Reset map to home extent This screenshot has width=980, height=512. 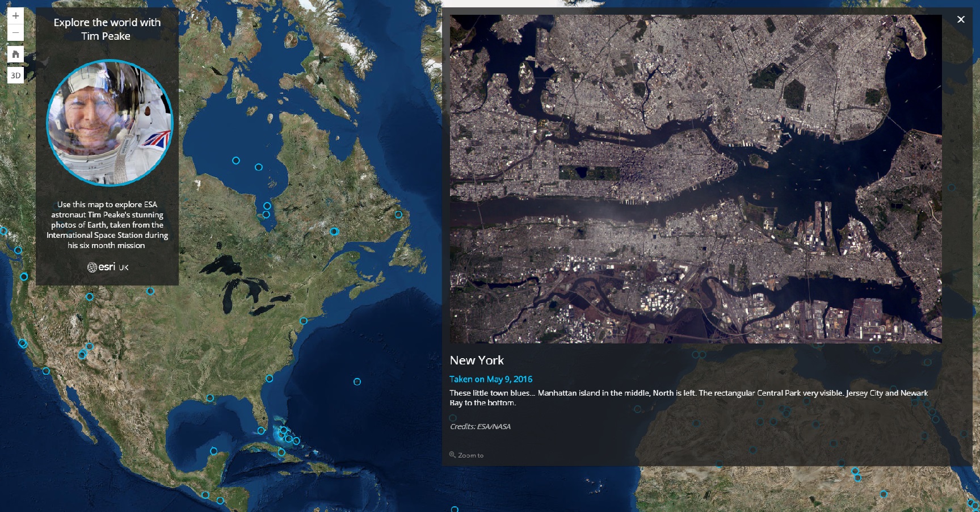point(15,54)
